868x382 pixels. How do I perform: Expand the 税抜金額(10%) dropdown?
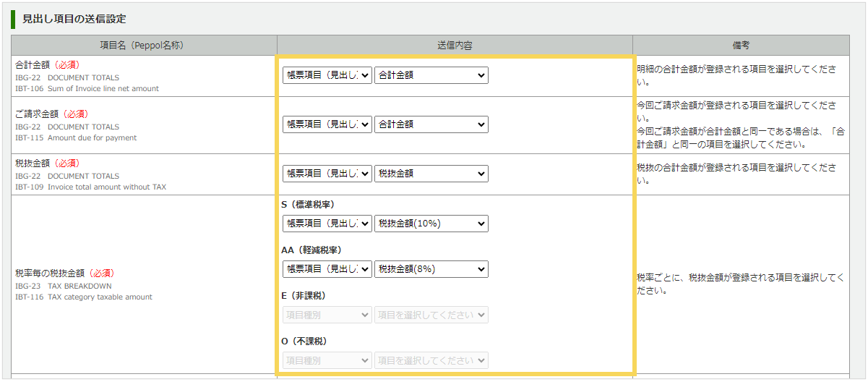click(431, 224)
